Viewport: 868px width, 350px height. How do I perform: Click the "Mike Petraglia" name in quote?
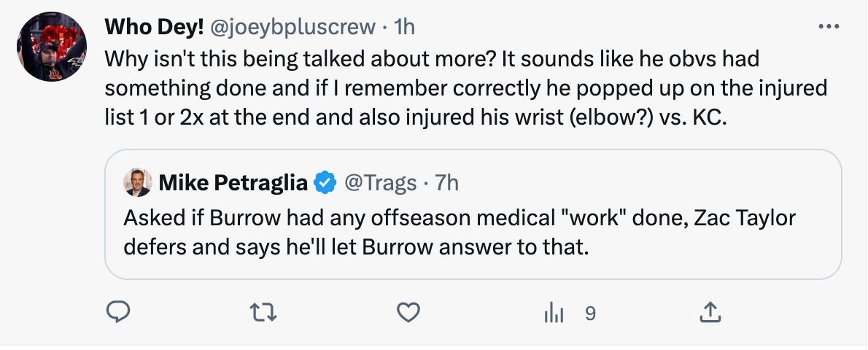233,183
